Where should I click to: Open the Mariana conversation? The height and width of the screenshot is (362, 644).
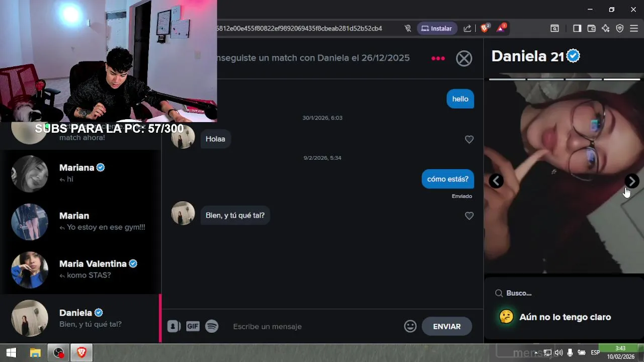tap(80, 173)
